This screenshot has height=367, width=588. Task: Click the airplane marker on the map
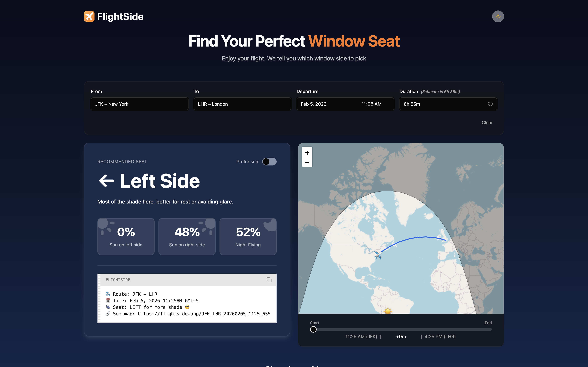coord(378,255)
